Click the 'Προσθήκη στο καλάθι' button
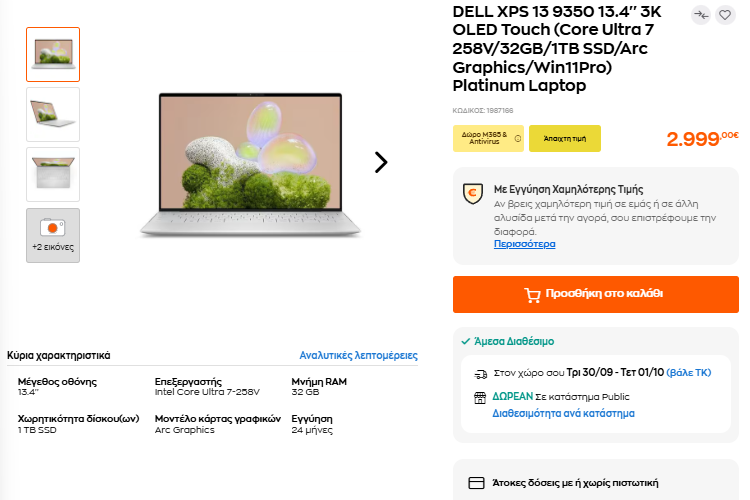750x500 pixels. point(596,294)
